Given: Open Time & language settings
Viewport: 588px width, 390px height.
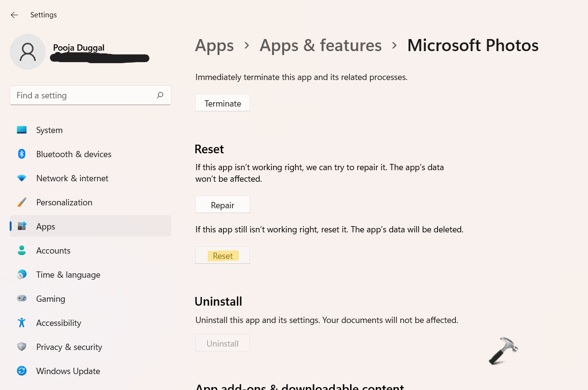Looking at the screenshot, I should [68, 275].
